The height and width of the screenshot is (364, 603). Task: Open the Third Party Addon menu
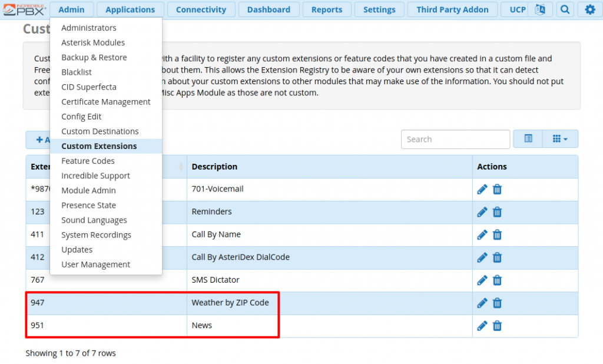point(453,9)
